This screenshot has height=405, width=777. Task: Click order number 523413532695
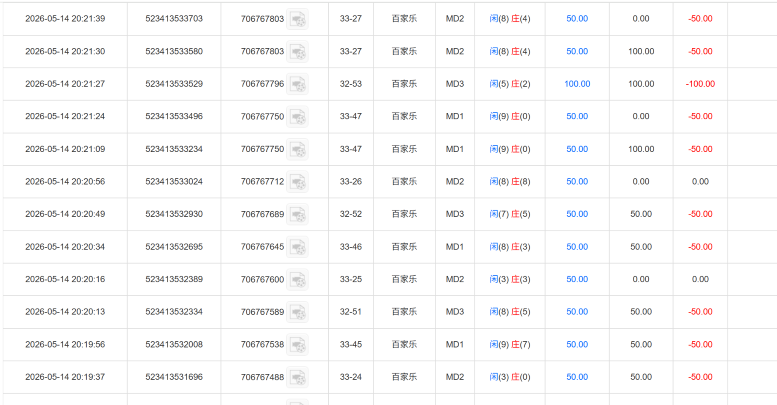coord(174,246)
